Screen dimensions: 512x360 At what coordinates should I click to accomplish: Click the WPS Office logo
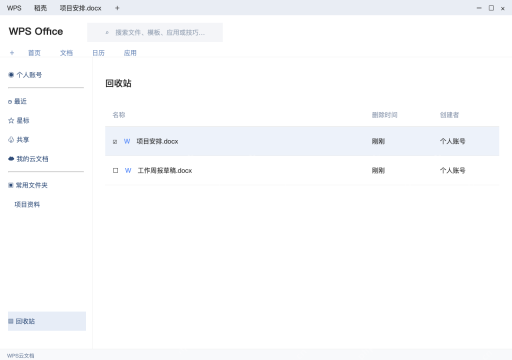pos(36,31)
